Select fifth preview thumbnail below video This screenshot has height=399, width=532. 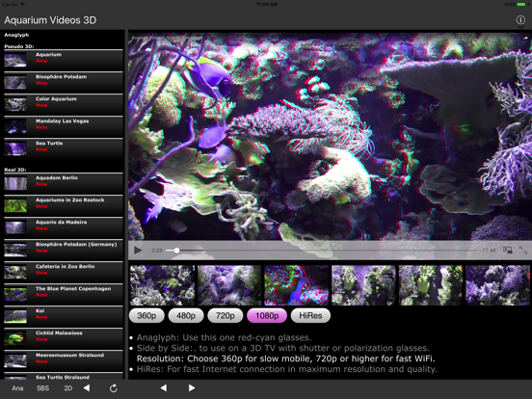tap(431, 285)
